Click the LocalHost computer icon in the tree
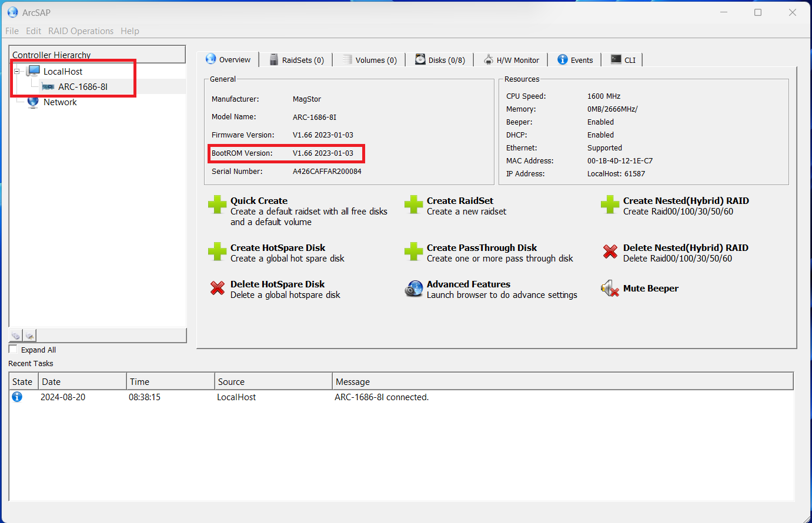 click(x=33, y=71)
